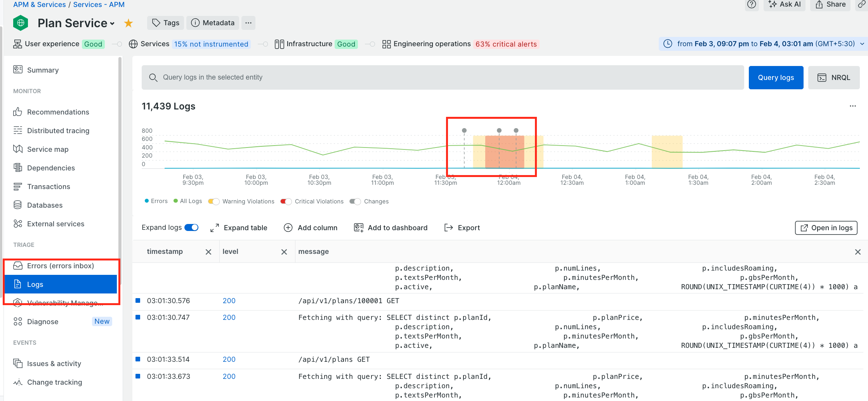Click the Databases cylinder icon
The height and width of the screenshot is (401, 868).
18,205
